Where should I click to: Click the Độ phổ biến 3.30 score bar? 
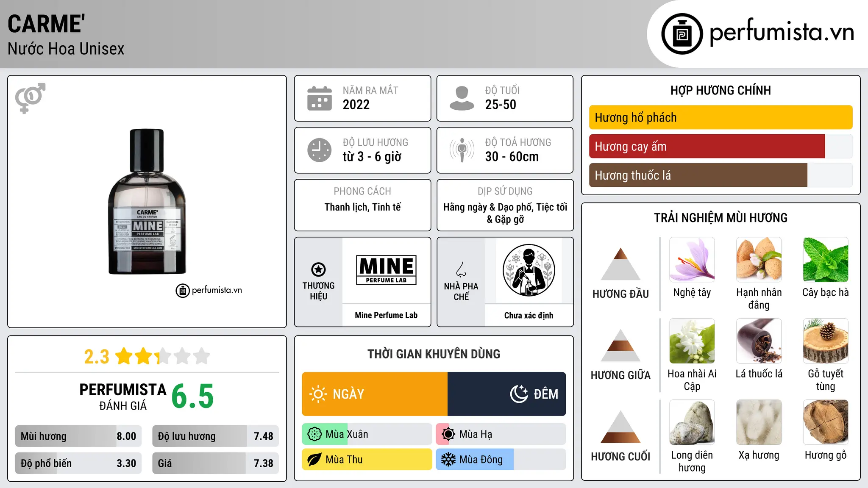coord(78,463)
